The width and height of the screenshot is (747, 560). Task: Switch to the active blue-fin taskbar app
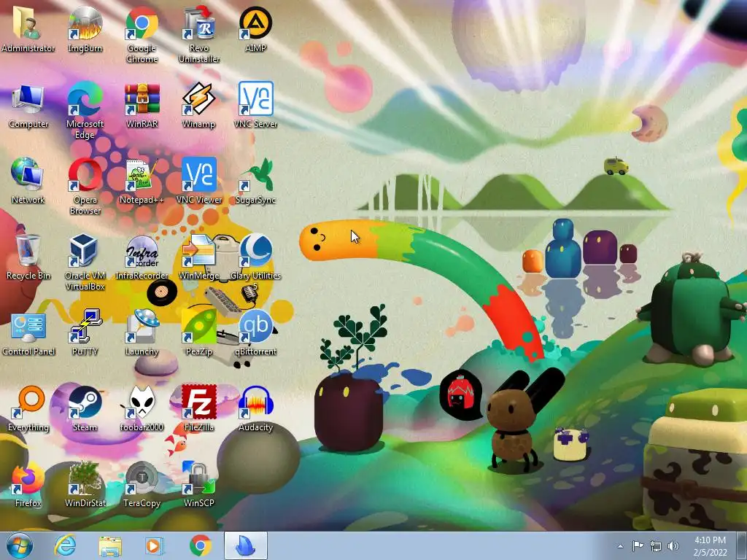(x=245, y=545)
